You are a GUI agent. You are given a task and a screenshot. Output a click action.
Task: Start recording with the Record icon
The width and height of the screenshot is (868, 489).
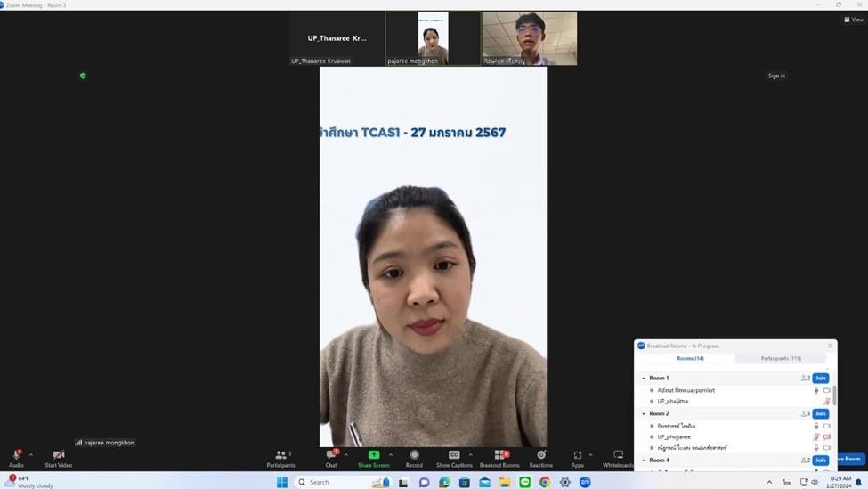(414, 455)
